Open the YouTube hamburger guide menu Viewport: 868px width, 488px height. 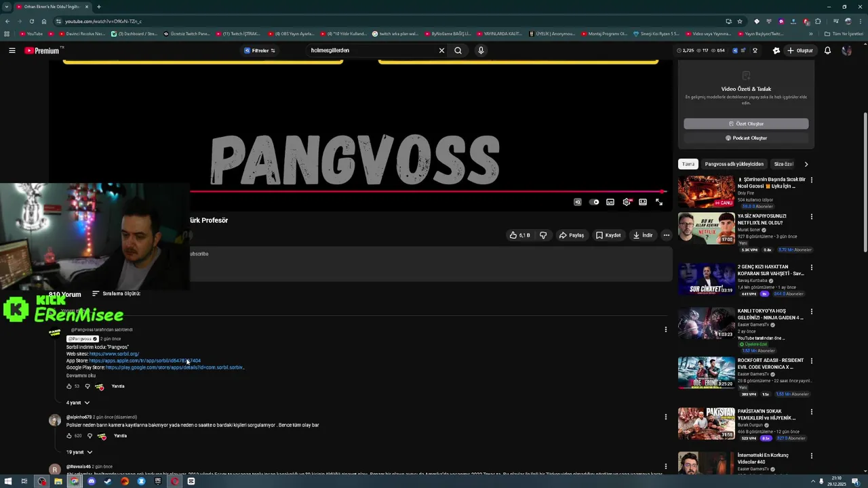pos(12,50)
